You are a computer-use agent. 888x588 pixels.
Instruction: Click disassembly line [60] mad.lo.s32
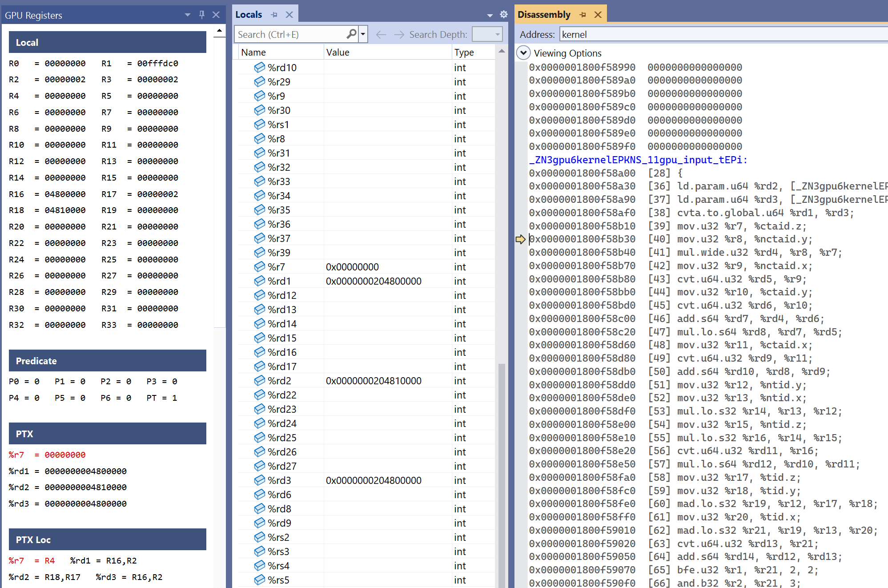click(703, 504)
